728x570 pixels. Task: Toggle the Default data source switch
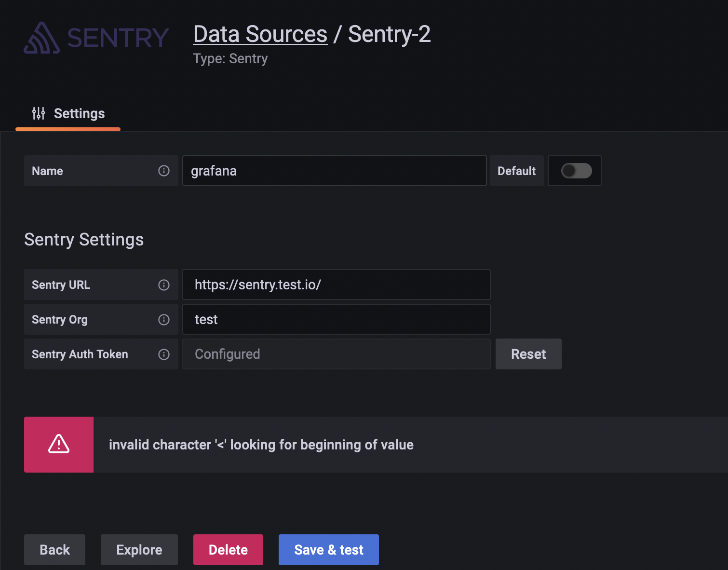pyautogui.click(x=576, y=171)
